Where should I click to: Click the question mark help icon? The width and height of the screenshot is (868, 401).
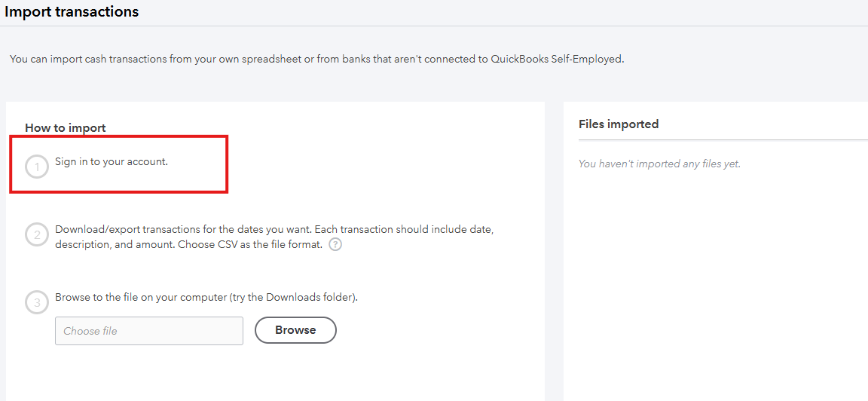(335, 245)
